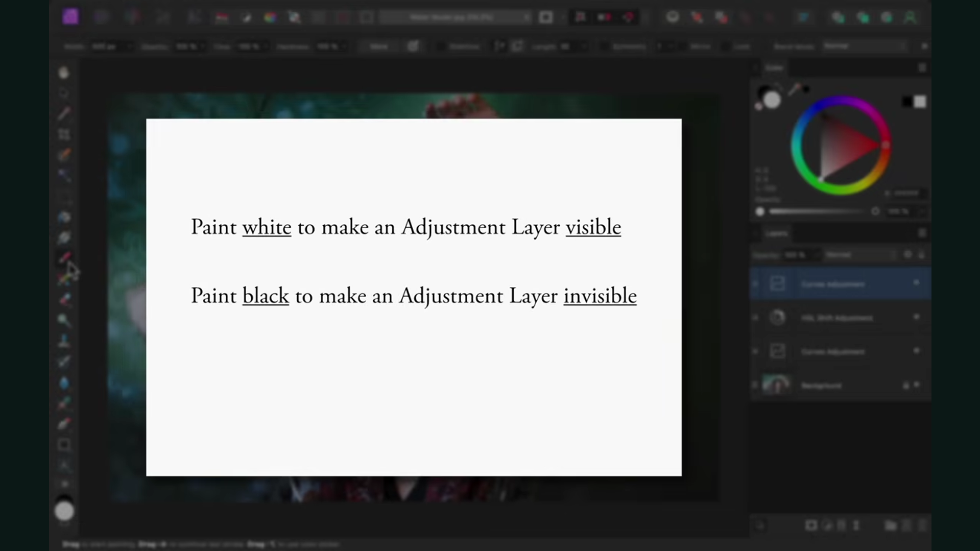
Task: Open the brush Flow dropdown
Action: click(266, 46)
